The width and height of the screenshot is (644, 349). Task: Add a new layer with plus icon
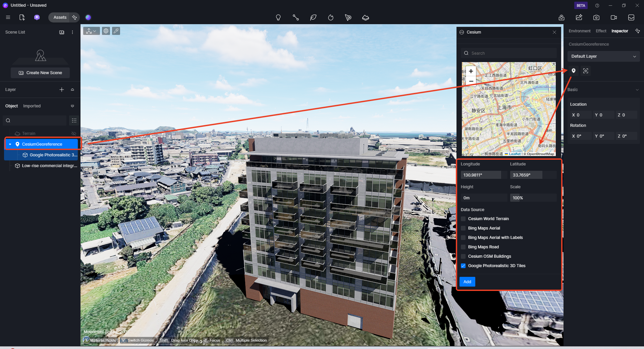click(x=62, y=90)
